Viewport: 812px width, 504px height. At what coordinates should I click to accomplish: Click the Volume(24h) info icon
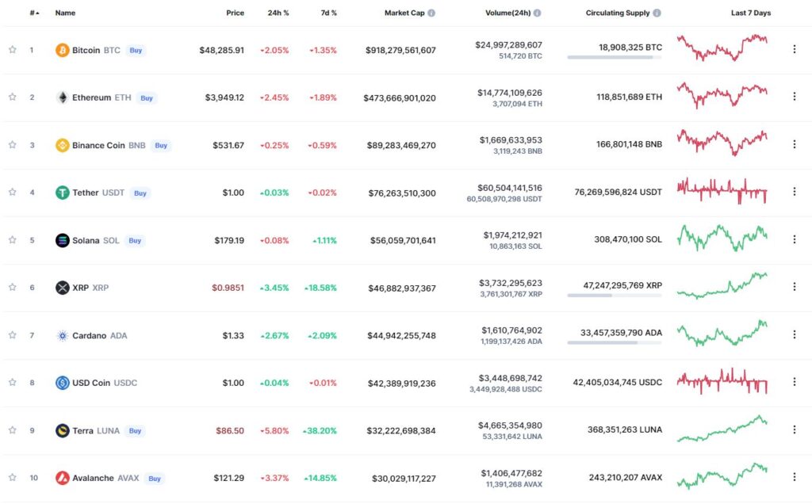[x=537, y=13]
